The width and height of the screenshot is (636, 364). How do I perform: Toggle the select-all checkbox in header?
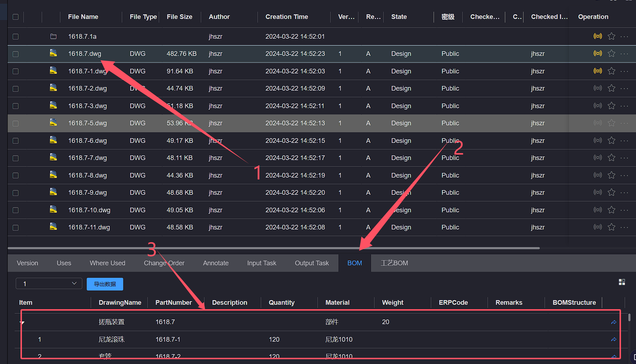(x=16, y=17)
